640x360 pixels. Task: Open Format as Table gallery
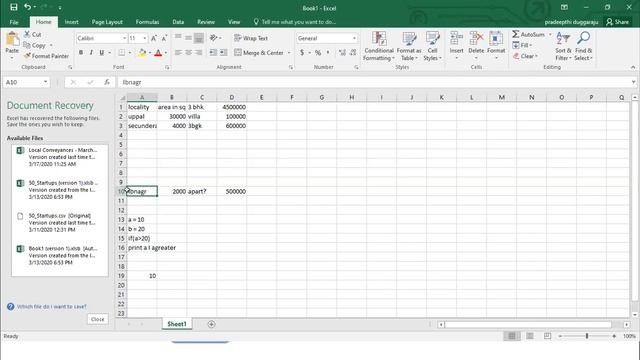[x=409, y=46]
